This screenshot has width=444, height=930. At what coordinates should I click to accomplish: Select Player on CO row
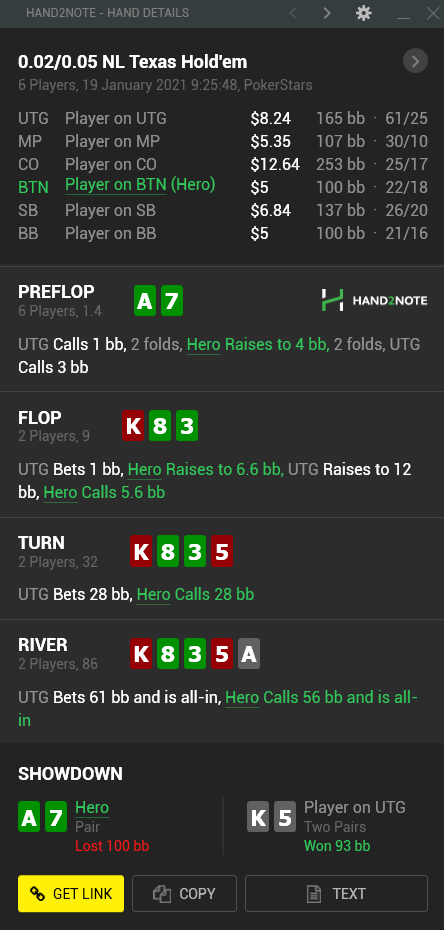222,164
